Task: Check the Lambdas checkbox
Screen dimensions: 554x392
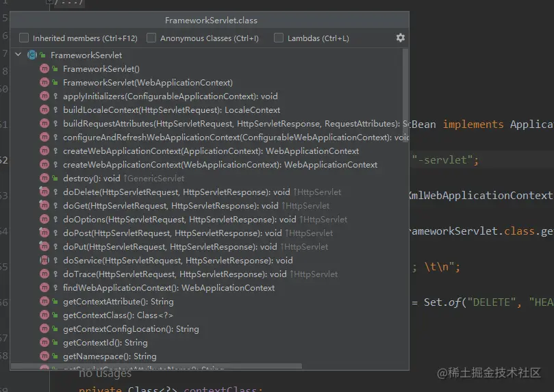Action: pos(279,38)
